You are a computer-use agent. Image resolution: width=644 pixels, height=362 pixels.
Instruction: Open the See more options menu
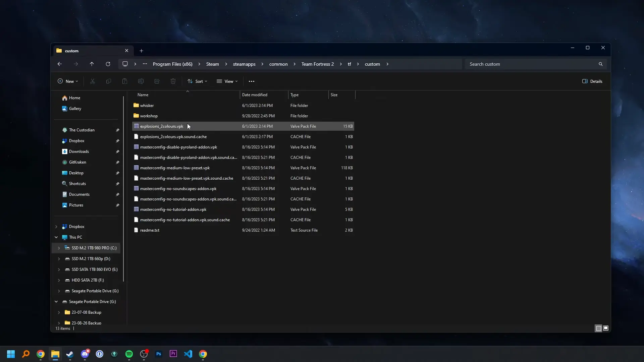tap(252, 81)
